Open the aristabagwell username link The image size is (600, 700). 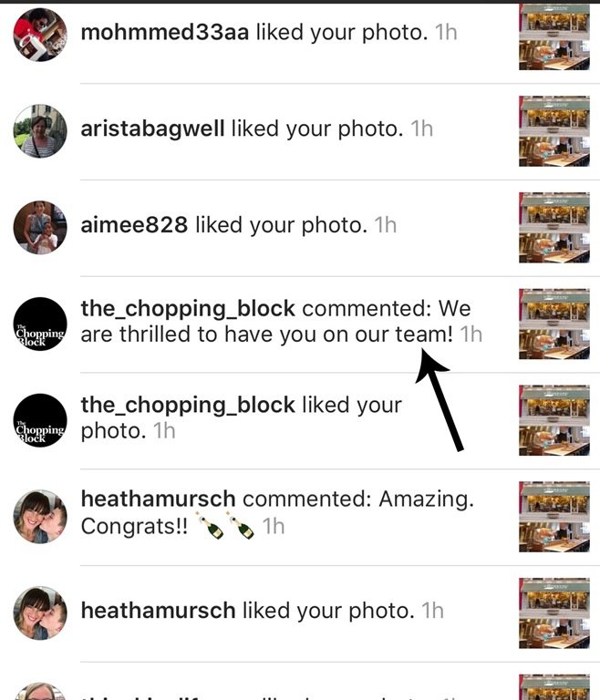point(152,129)
